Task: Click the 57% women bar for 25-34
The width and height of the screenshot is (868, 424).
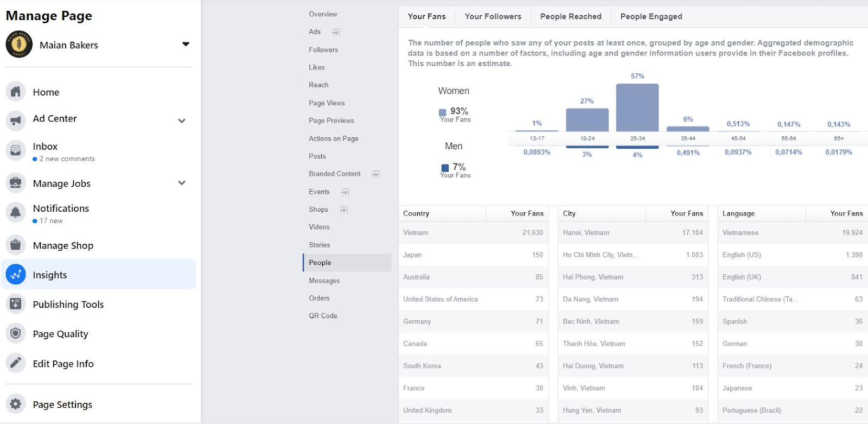Action: tap(637, 107)
